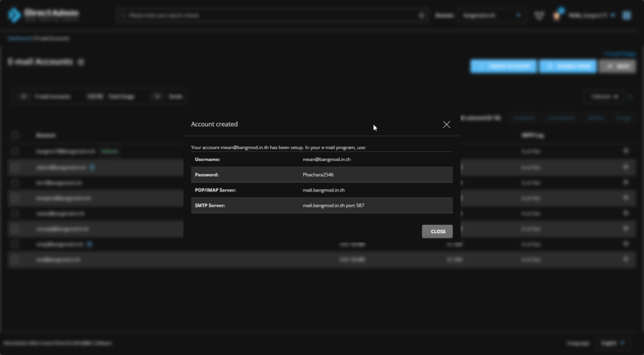The image size is (644, 355).
Task: Focus the top search field
Action: click(270, 16)
